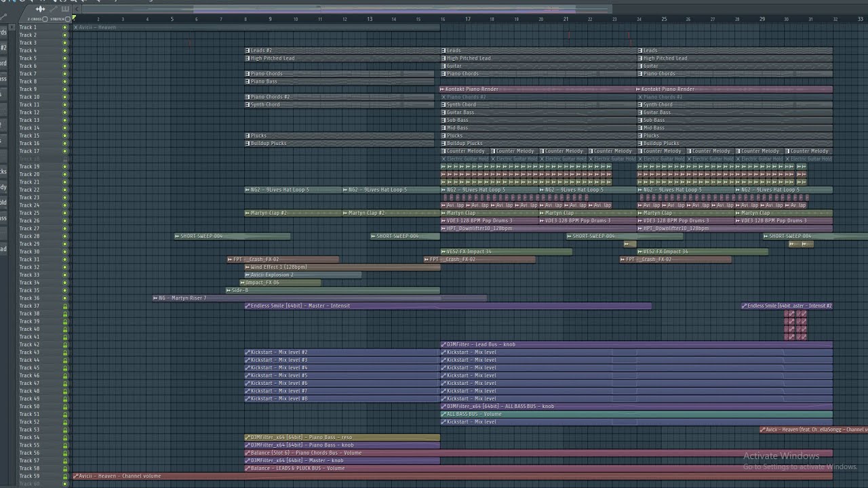Image resolution: width=868 pixels, height=488 pixels.
Task: Select the Track 25 header
Action: pos(39,213)
